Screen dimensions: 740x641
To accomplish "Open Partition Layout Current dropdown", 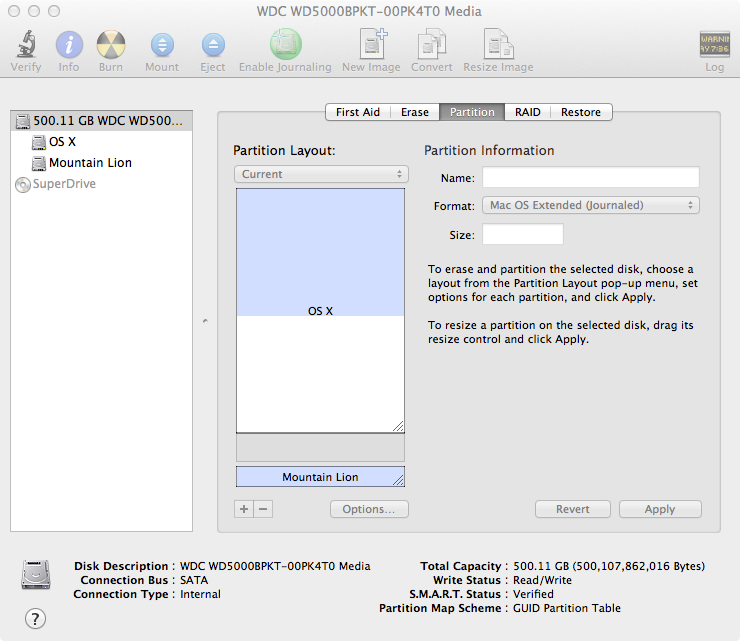I will [x=321, y=174].
